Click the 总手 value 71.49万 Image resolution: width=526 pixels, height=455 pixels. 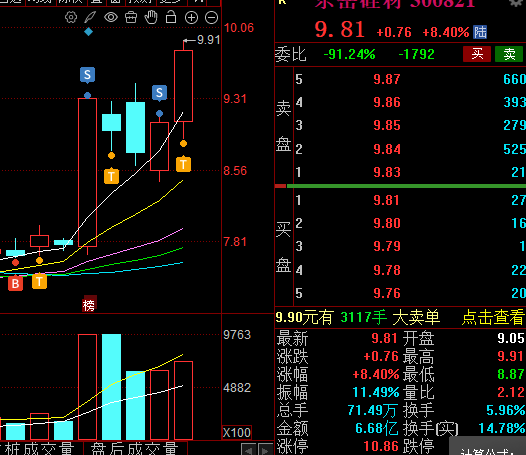point(373,410)
